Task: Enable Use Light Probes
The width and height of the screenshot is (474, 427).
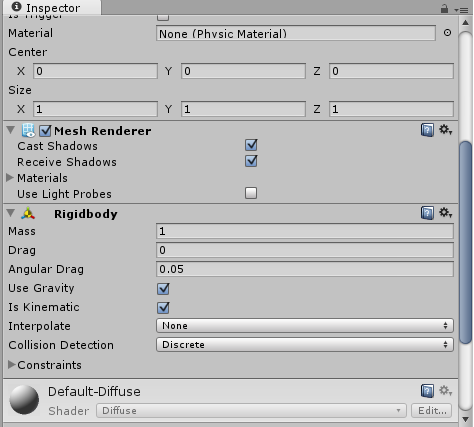Action: (251, 193)
